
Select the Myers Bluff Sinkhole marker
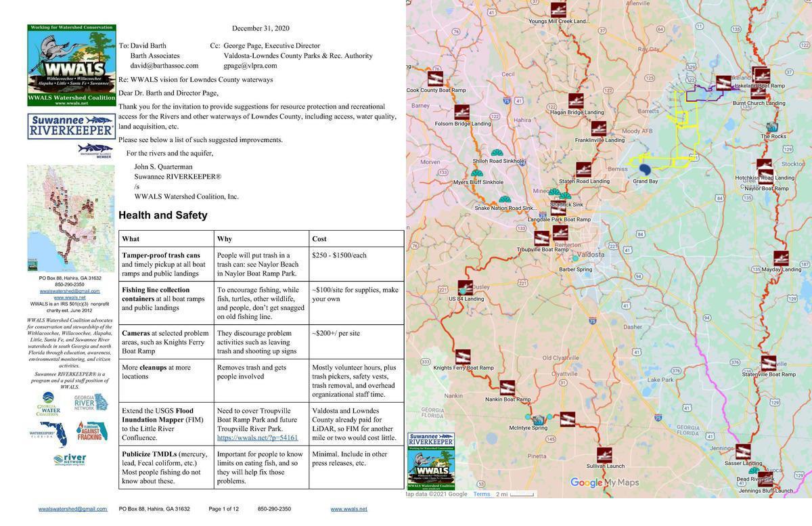[x=477, y=173]
